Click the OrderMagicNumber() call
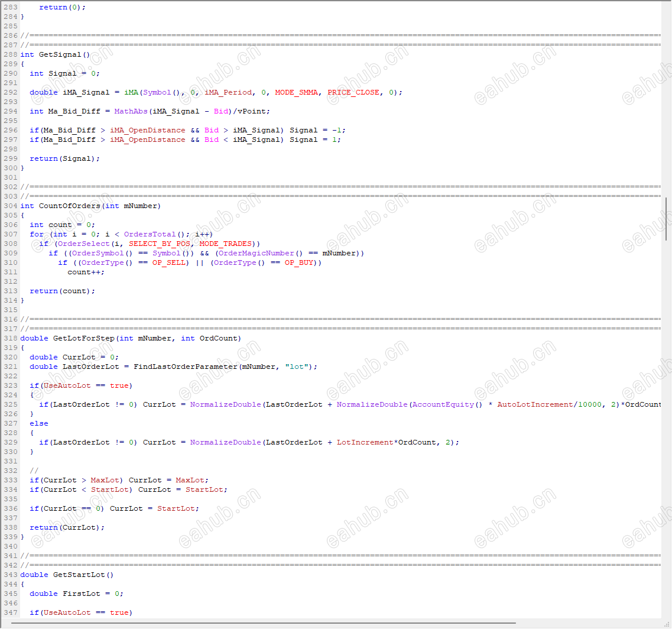Image resolution: width=672 pixels, height=629 pixels. pyautogui.click(x=261, y=253)
